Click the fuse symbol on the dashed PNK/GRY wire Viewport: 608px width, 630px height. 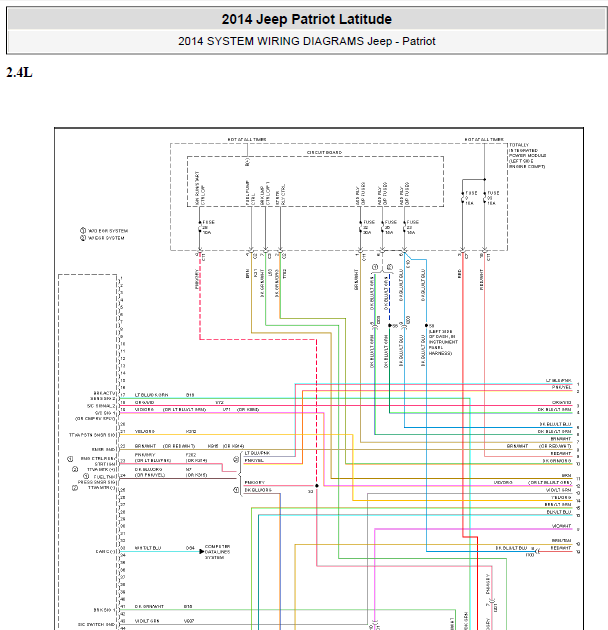(200, 227)
